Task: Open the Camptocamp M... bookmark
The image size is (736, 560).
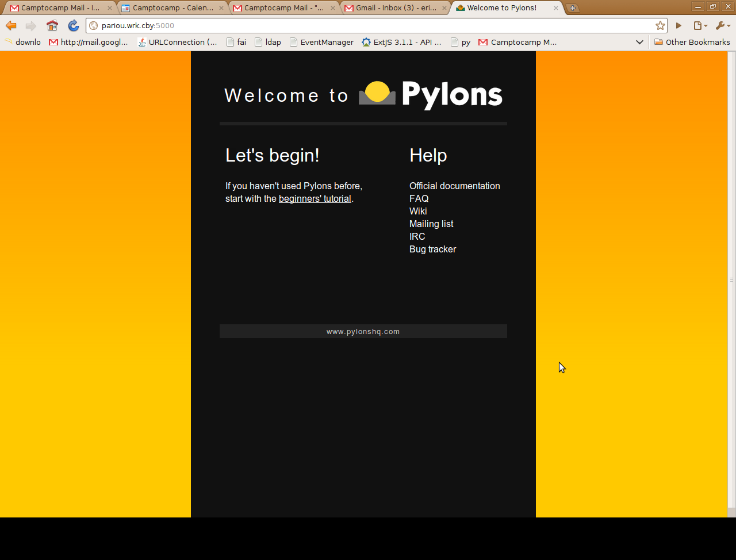Action: (x=517, y=42)
